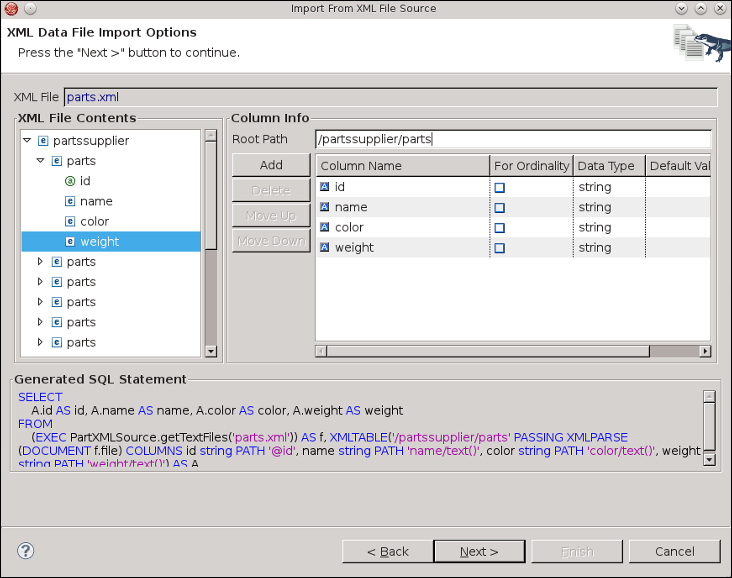
Task: Collapse the expanded parts node
Action: point(41,161)
